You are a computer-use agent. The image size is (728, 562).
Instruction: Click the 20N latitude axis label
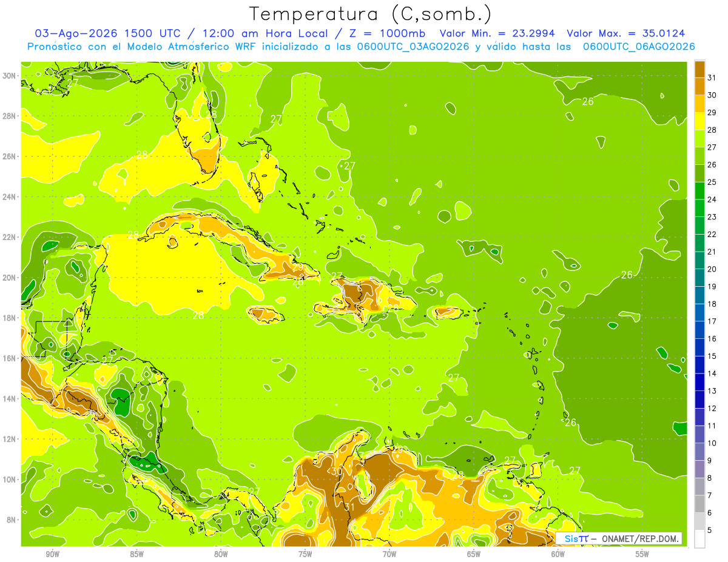(9, 278)
